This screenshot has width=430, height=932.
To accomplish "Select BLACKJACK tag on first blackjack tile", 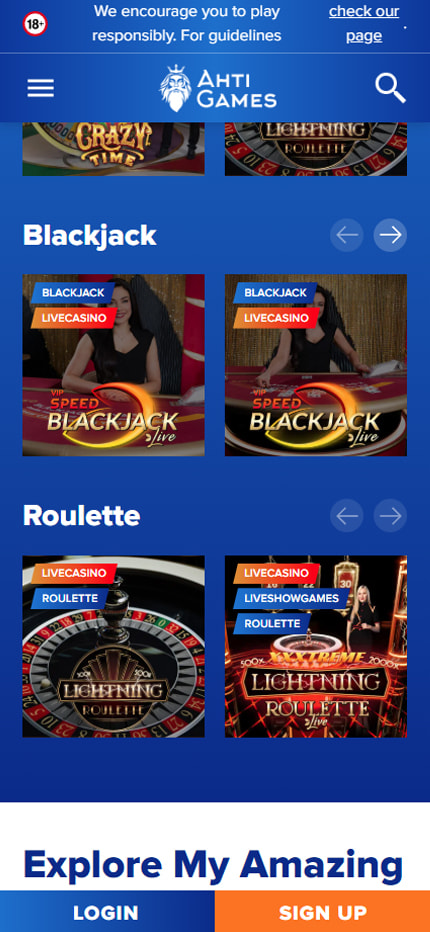I will tap(73, 292).
